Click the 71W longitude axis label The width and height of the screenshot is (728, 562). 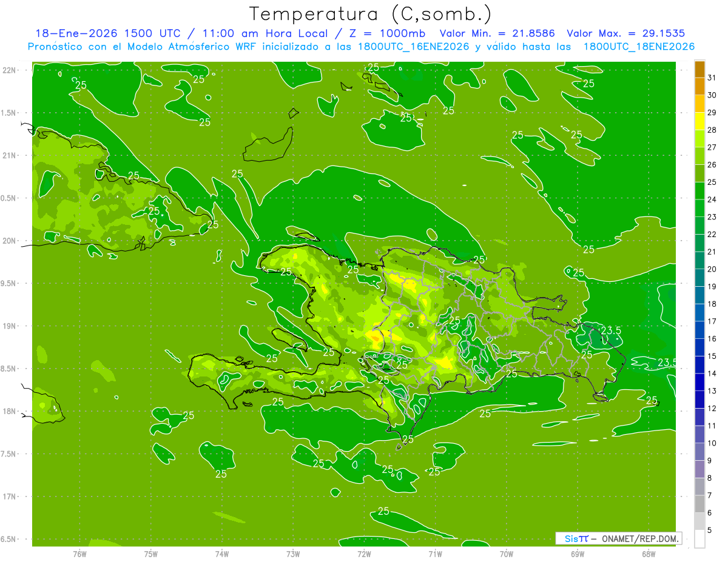click(x=435, y=554)
